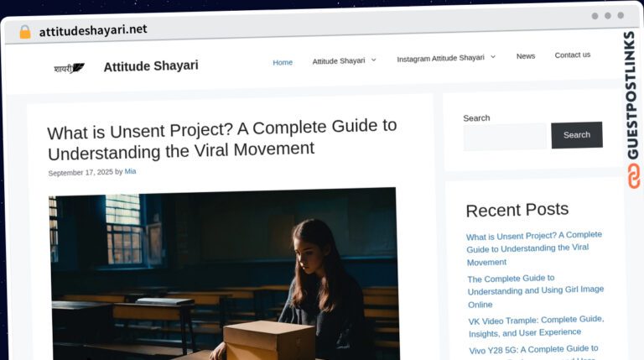Click the 'Recent Posts' heading
Image resolution: width=644 pixels, height=360 pixels.
[517, 210]
